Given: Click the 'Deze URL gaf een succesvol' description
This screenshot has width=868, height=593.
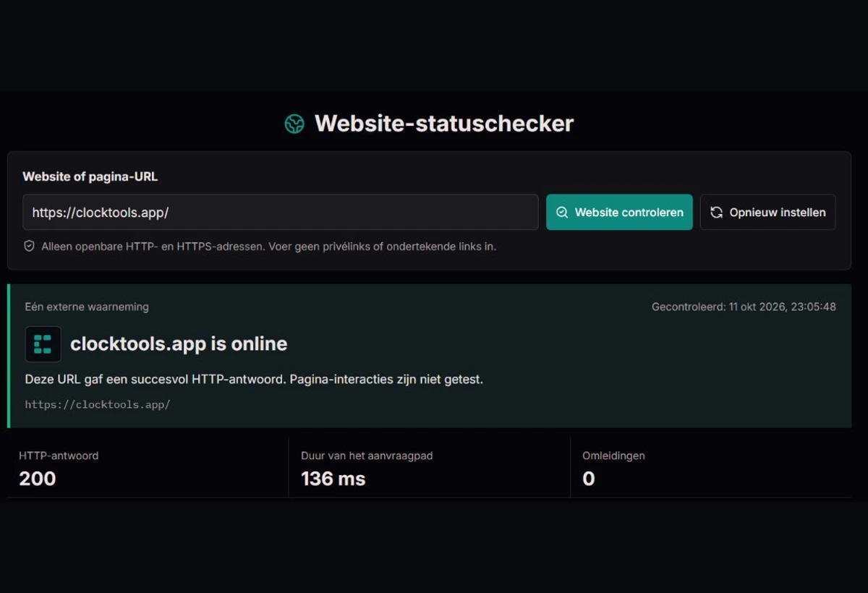Looking at the screenshot, I should tap(254, 379).
